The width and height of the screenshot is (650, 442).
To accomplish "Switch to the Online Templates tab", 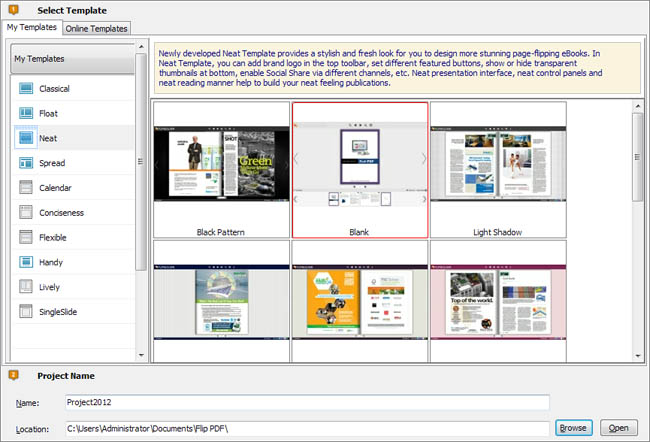I will 96,28.
